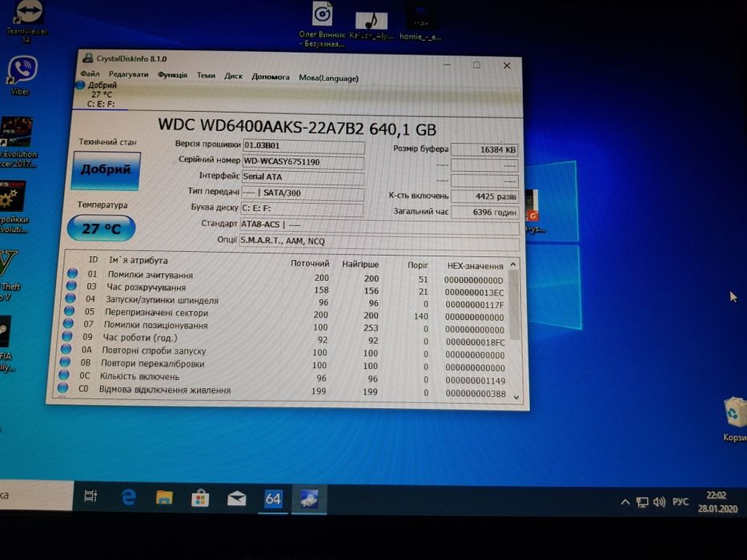Select the Помилки позиціонування row

(285, 327)
